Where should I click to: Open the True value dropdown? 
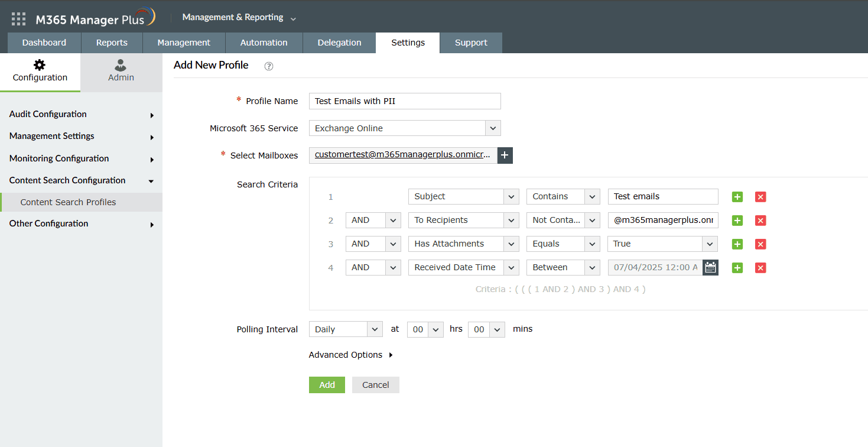[663, 244]
